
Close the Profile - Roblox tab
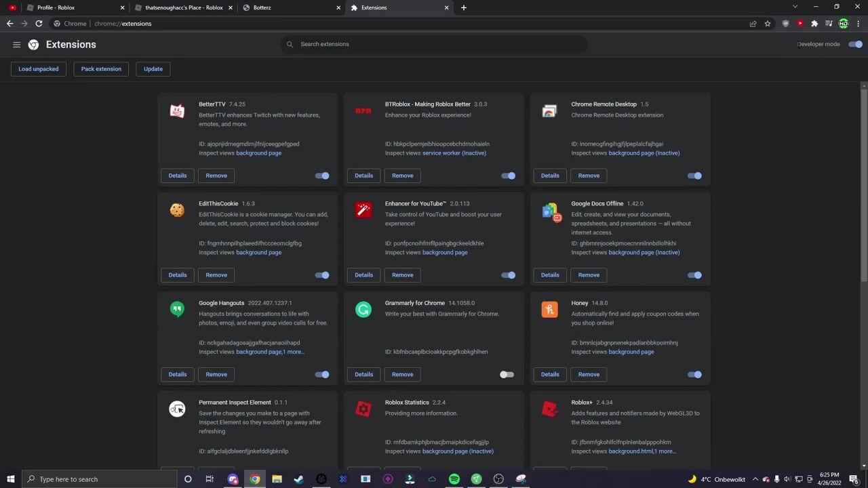pos(122,7)
